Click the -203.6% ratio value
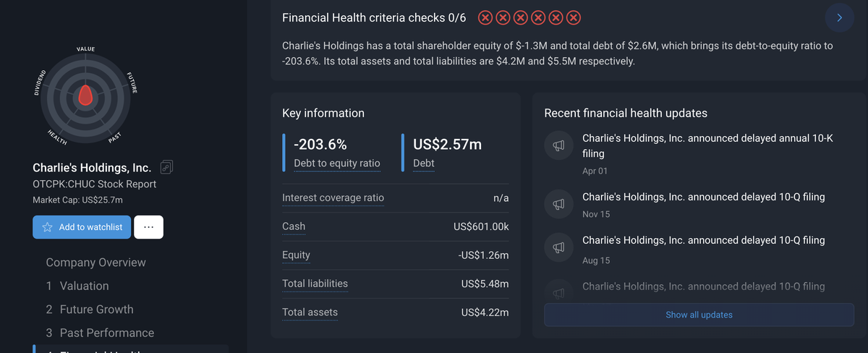 pyautogui.click(x=320, y=144)
